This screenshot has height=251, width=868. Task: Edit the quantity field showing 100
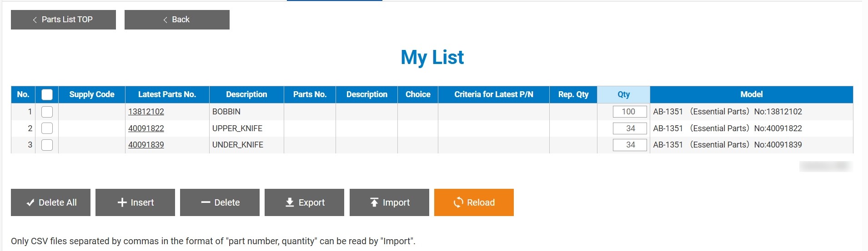[629, 112]
